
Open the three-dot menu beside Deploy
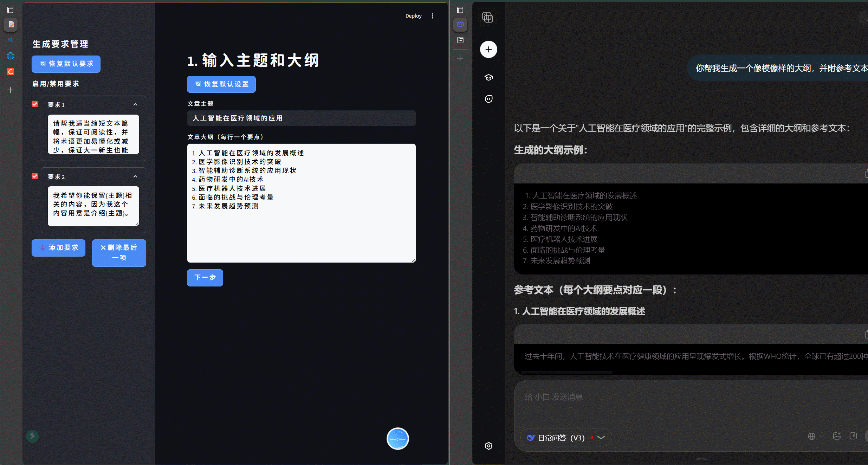[x=433, y=16]
